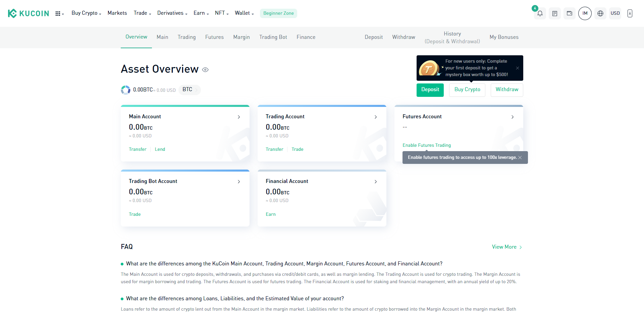This screenshot has height=314, width=644.
Task: Open the language globe icon
Action: tap(600, 13)
